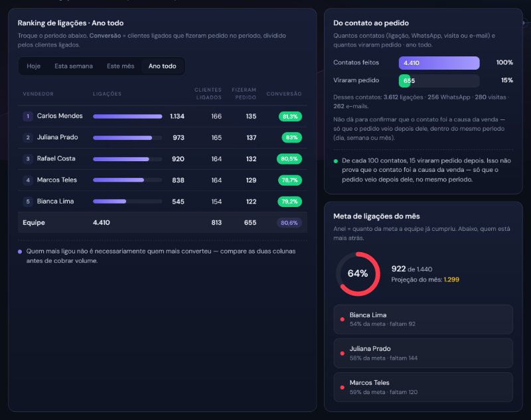
Task: Click the Equipe total row label
Action: pyautogui.click(x=34, y=223)
